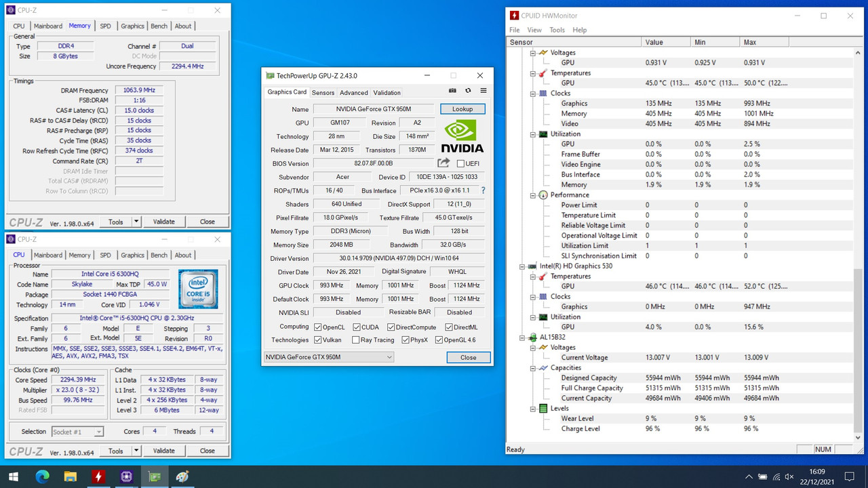Click the HWMonitor vertical scrollbar thumb
868x488 pixels.
click(x=858, y=349)
